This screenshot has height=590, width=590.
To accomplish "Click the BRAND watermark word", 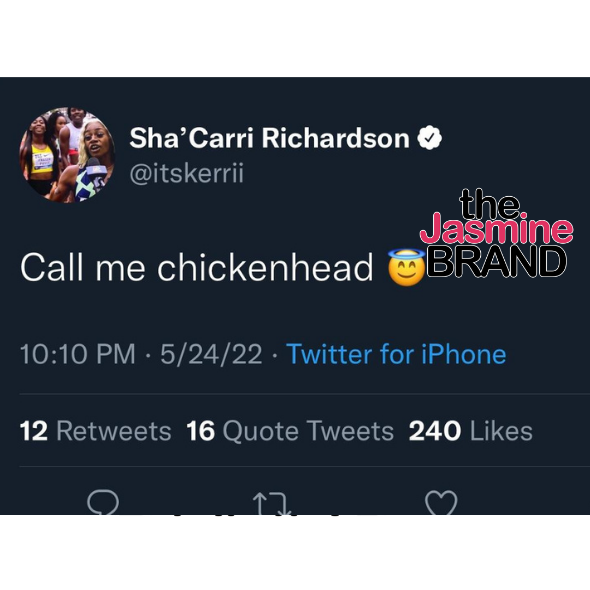I will 496,261.
